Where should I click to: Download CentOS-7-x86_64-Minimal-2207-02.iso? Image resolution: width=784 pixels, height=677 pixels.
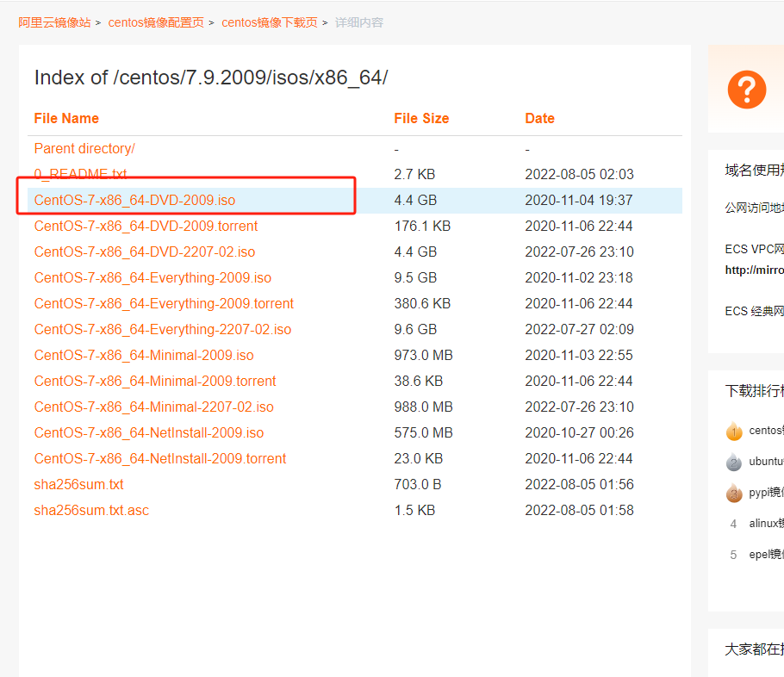tap(154, 407)
